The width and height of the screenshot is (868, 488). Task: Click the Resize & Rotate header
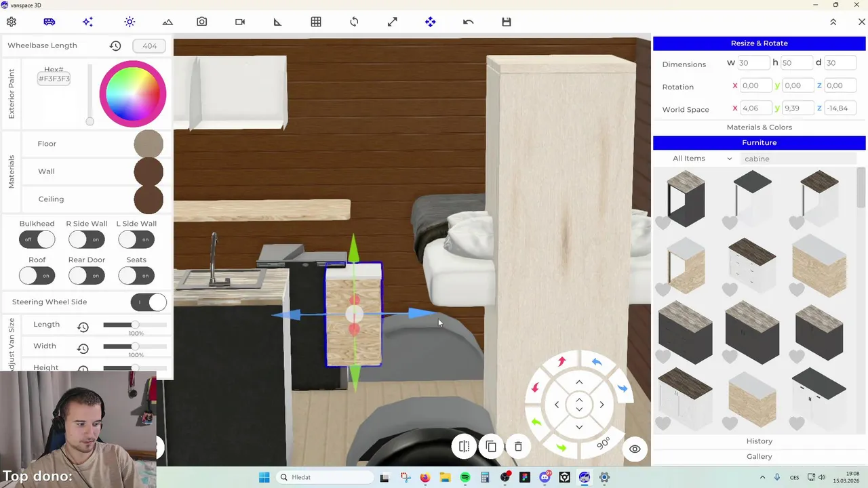pyautogui.click(x=759, y=43)
